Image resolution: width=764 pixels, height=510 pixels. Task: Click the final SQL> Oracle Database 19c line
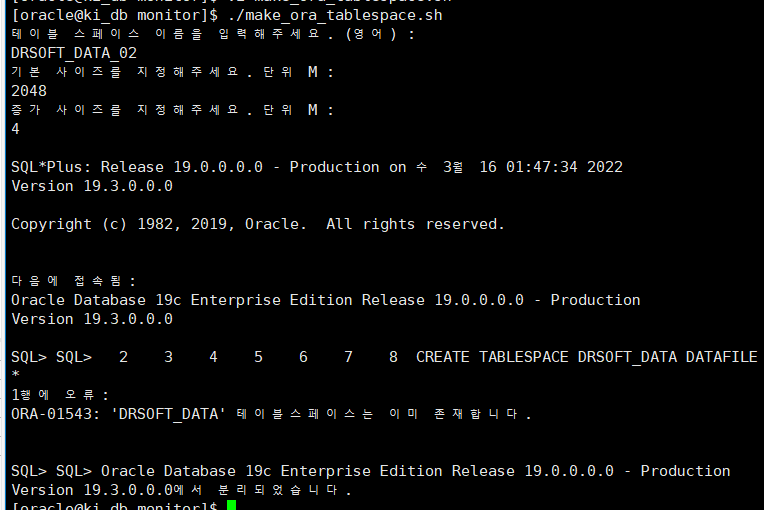click(370, 471)
